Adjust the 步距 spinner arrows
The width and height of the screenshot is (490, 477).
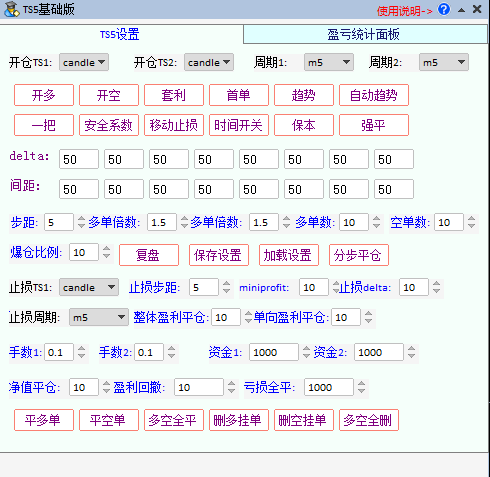point(81,222)
